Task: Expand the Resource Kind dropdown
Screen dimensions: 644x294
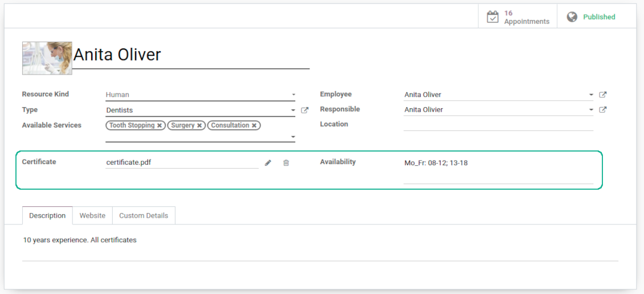Action: (x=293, y=95)
